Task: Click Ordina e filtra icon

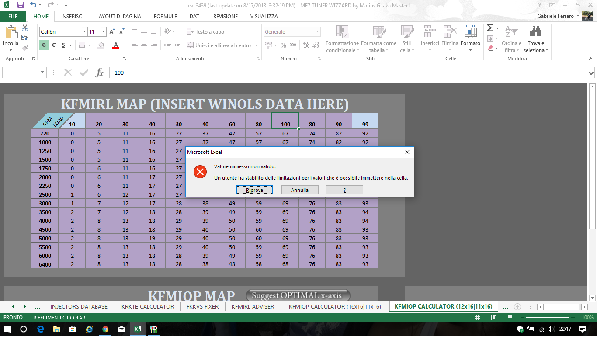Action: pos(511,32)
